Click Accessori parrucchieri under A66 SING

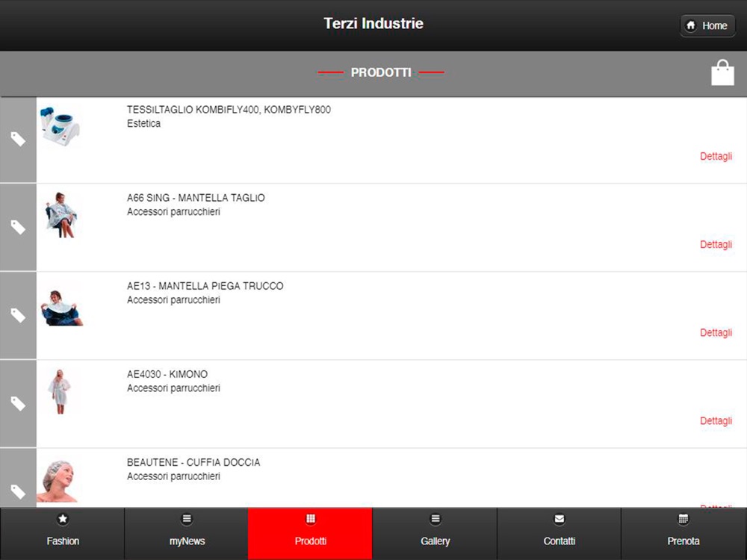(x=173, y=211)
